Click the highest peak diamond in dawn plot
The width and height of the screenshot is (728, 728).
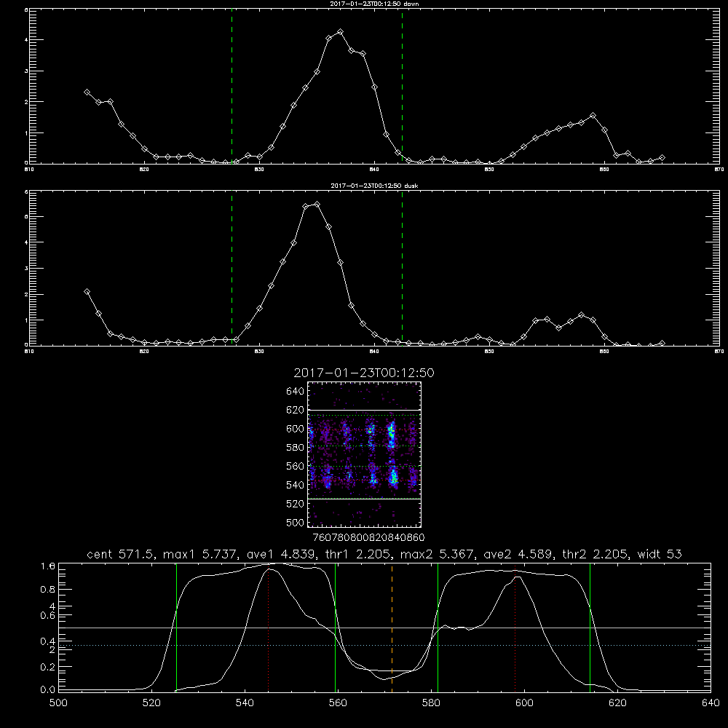coord(340,32)
